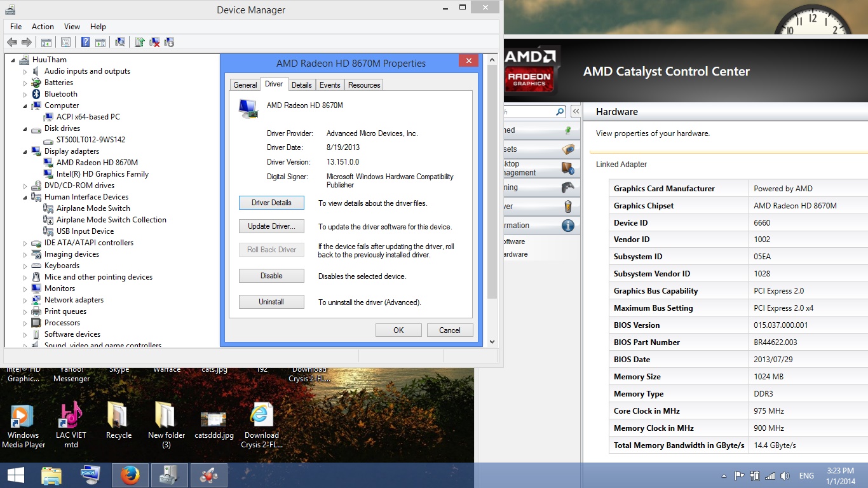This screenshot has height=488, width=868.
Task: Open the Help menu
Action: pos(98,27)
